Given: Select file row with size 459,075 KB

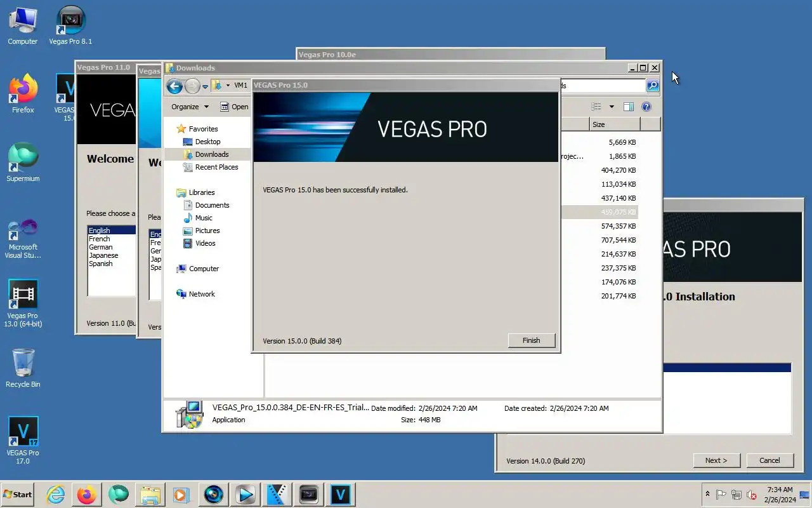Looking at the screenshot, I should pos(599,212).
